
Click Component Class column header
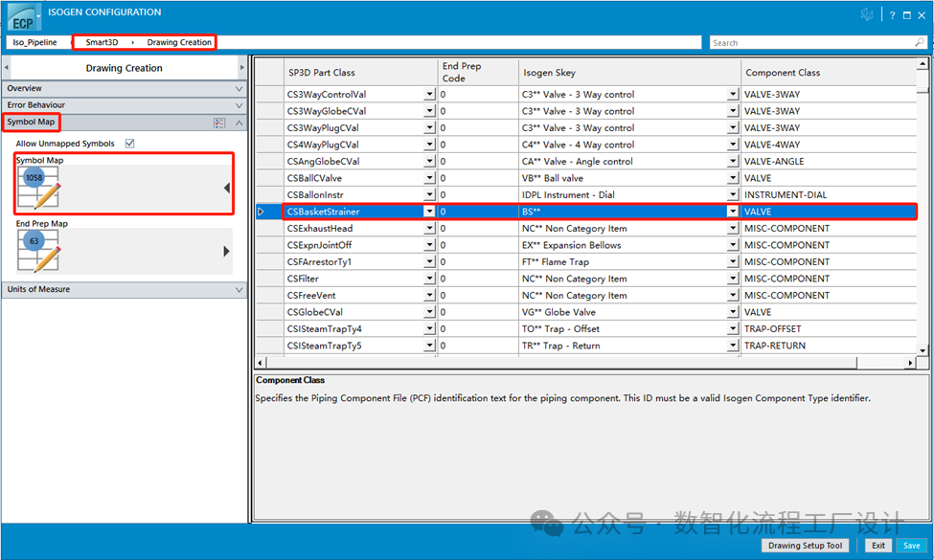coord(829,72)
